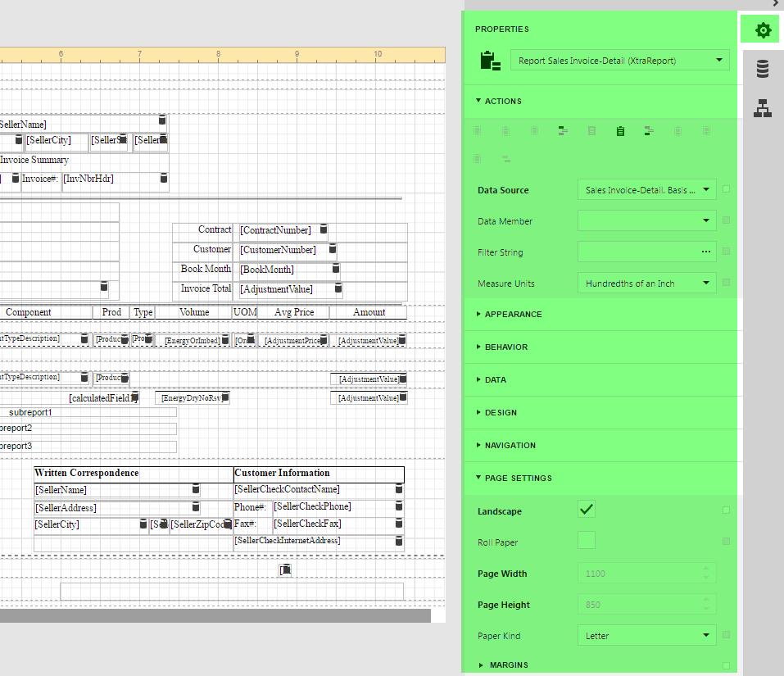
Task: Open the Report Explorer hierarchy tab
Action: click(763, 108)
